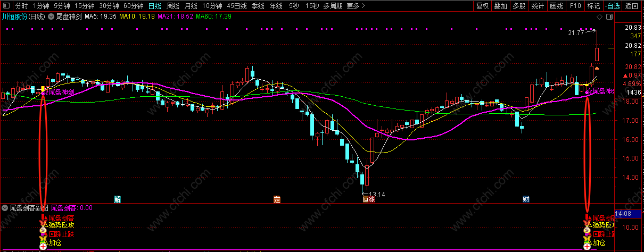Click the left 加仓 plus signal icon
Viewport: 644px width, 252px height.
[43, 246]
